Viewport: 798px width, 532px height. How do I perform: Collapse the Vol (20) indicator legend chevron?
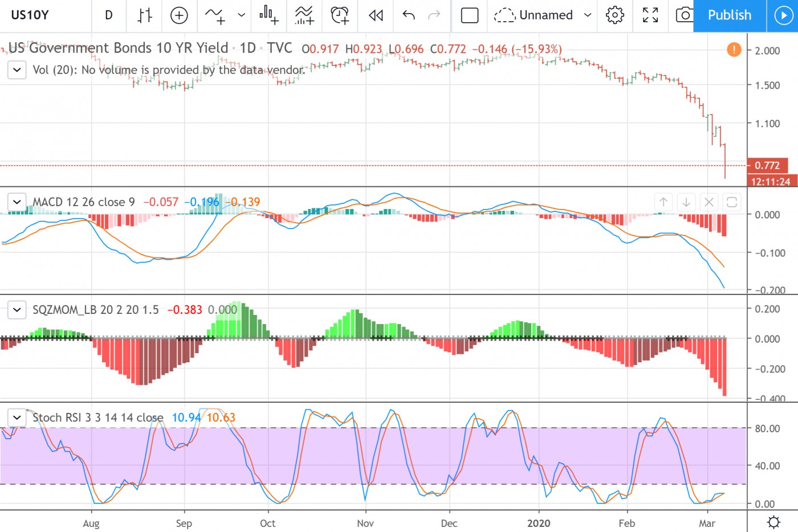[x=17, y=70]
